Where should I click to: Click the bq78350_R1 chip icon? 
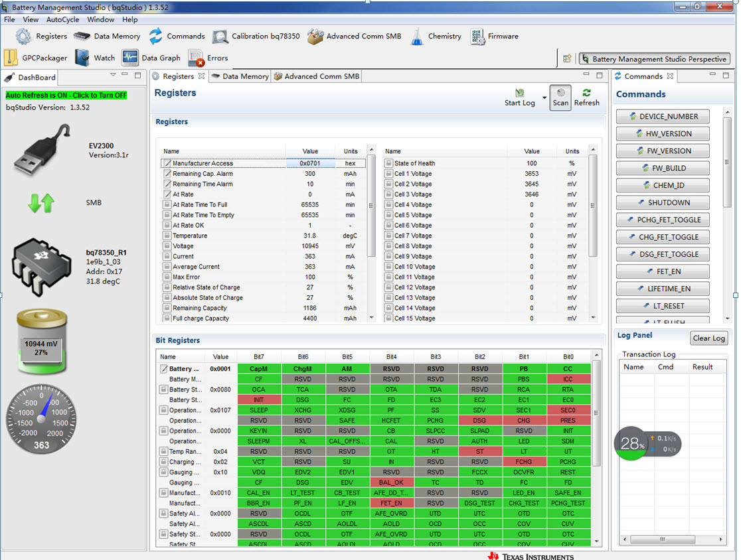point(42,267)
